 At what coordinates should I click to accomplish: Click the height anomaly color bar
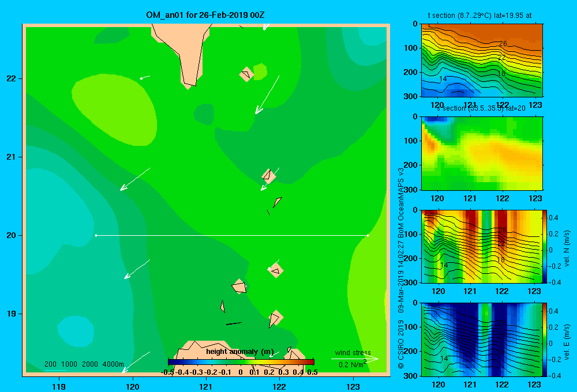click(x=241, y=362)
